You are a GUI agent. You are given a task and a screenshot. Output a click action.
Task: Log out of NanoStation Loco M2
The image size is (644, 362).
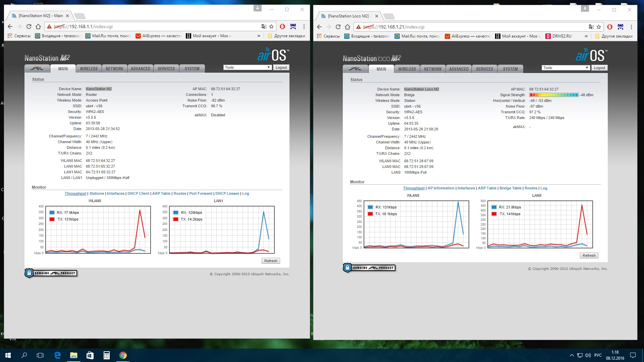coord(599,68)
